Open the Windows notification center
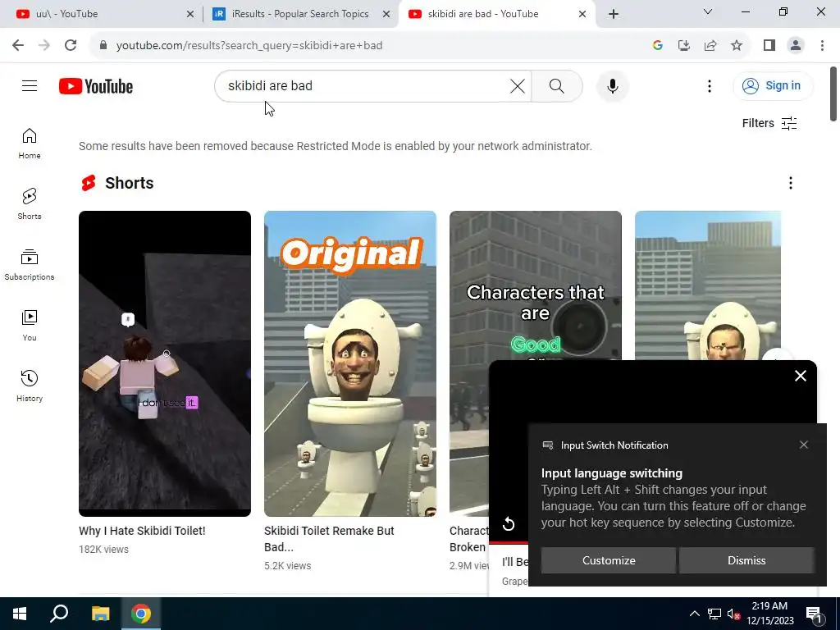Image resolution: width=840 pixels, height=630 pixels. (x=813, y=614)
